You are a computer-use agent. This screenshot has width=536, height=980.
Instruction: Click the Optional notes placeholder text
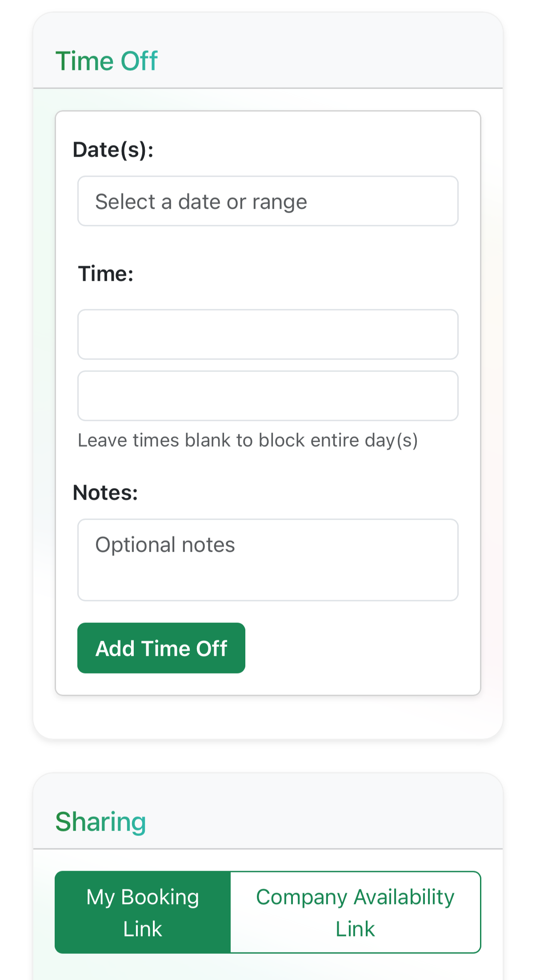(x=165, y=545)
